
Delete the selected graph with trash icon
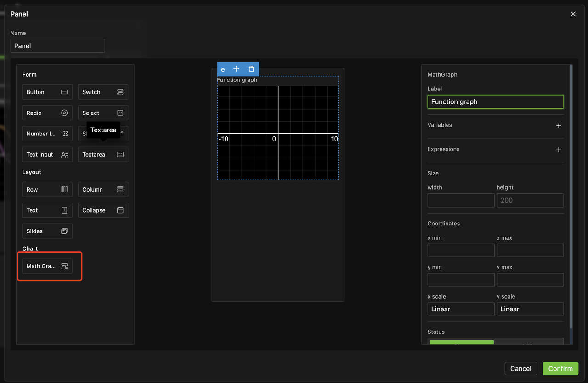click(x=251, y=69)
